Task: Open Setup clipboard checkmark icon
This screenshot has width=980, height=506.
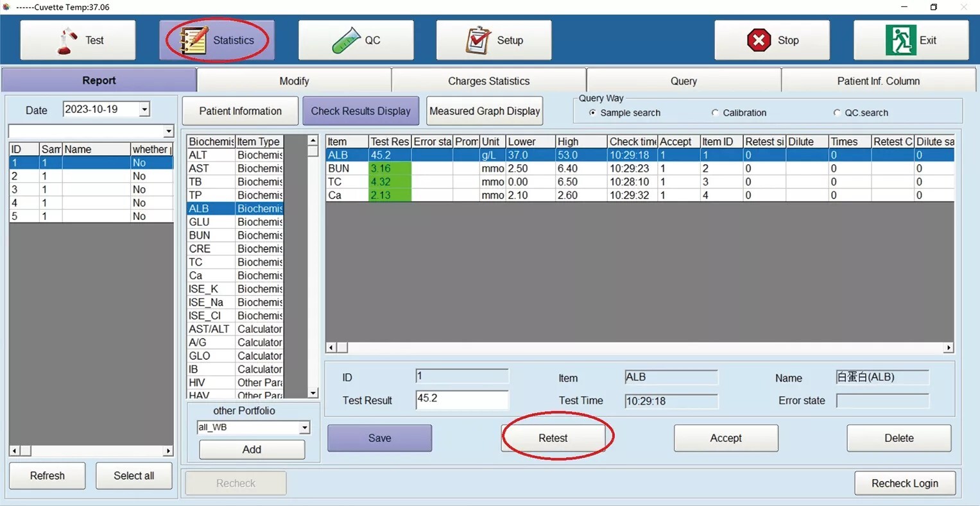Action: pos(477,40)
